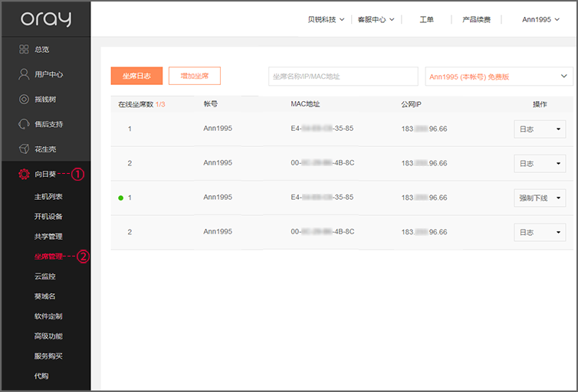Open the 日志 dropdown in first row
The image size is (578, 392).
tap(540, 129)
